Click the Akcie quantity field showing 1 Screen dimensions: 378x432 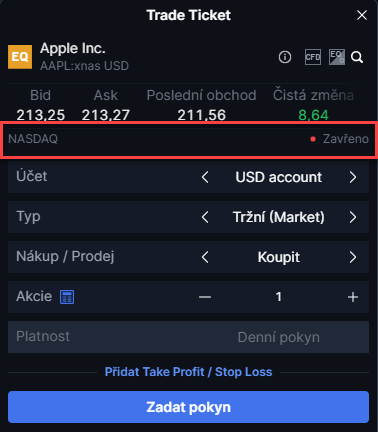tap(279, 297)
